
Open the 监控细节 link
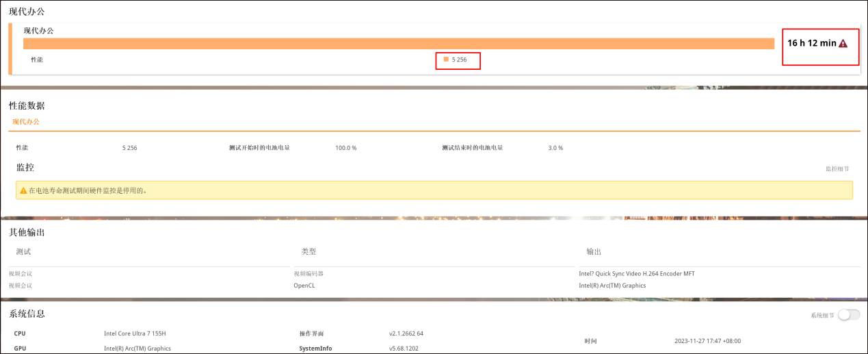click(837, 168)
